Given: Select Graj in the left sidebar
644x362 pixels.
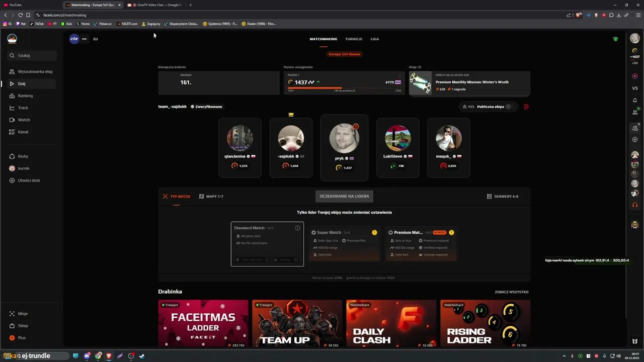Looking at the screenshot, I should pos(31,83).
